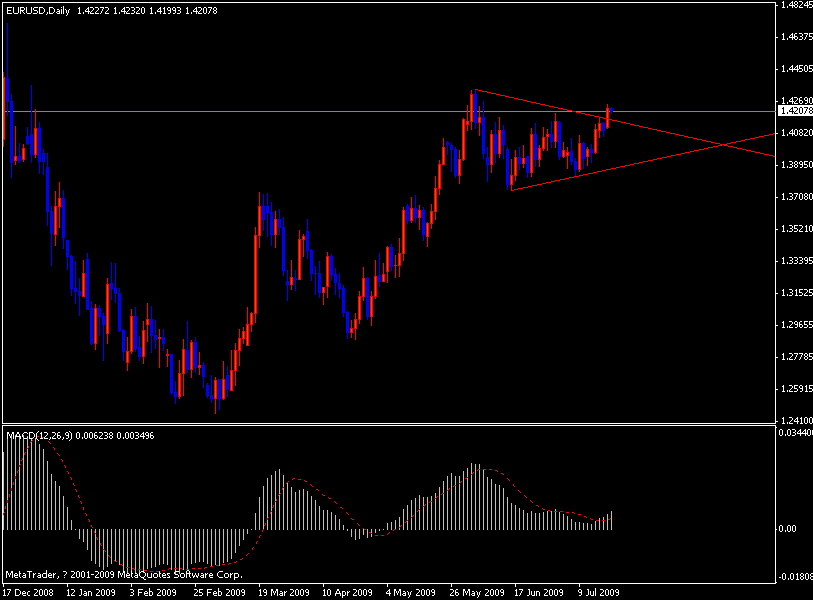Image resolution: width=813 pixels, height=600 pixels.
Task: Click the 1.31525 price axis label
Action: pyautogui.click(x=796, y=293)
